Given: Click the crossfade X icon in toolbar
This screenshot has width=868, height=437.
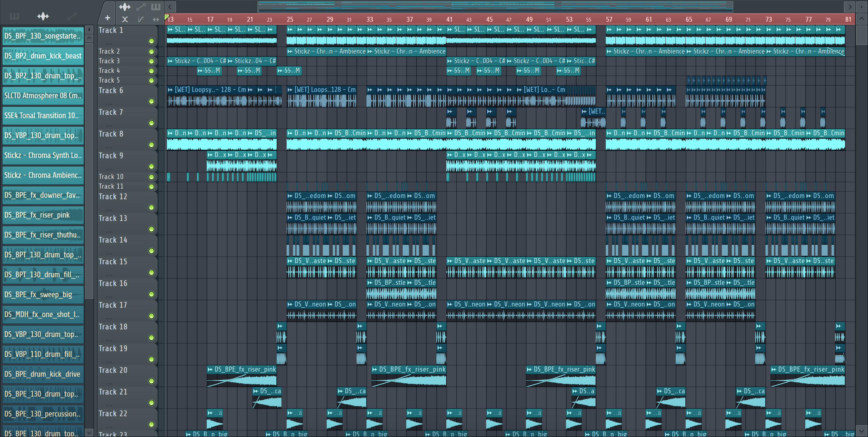Looking at the screenshot, I should click(125, 19).
